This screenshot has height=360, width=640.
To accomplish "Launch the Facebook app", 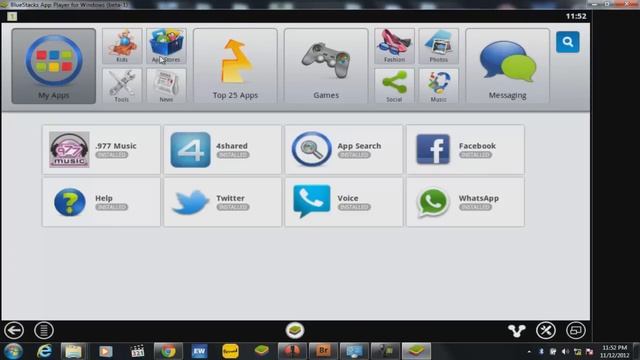I will click(x=465, y=150).
